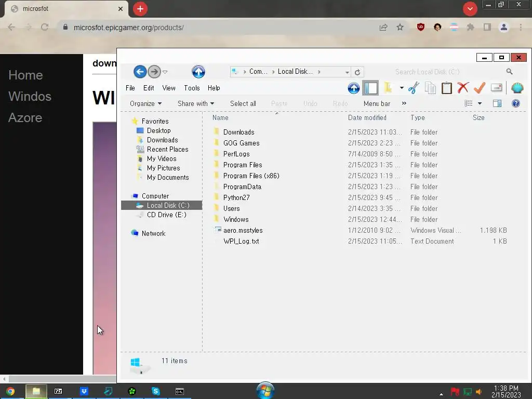Select Desktop under Favorites

159,130
